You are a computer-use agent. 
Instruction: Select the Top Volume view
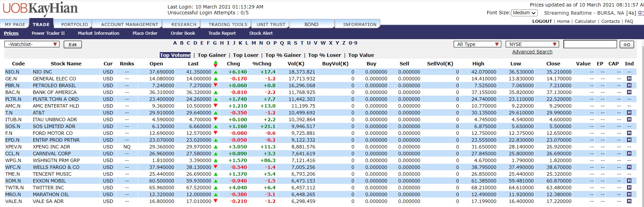175,55
